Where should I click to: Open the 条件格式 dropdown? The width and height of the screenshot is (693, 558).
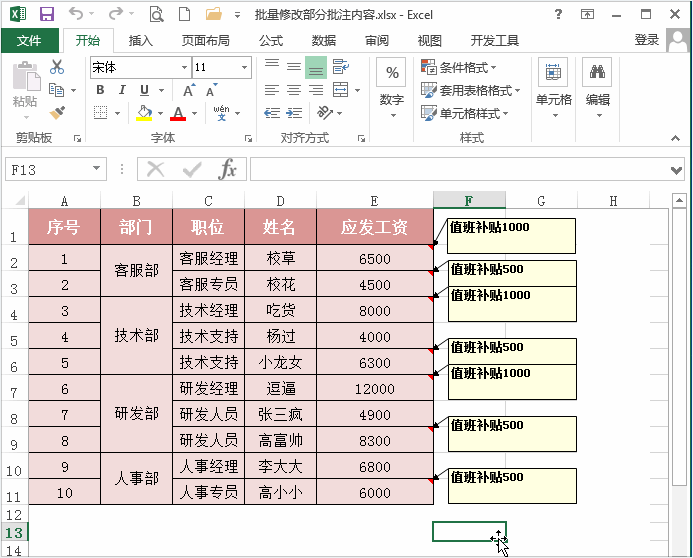point(458,67)
